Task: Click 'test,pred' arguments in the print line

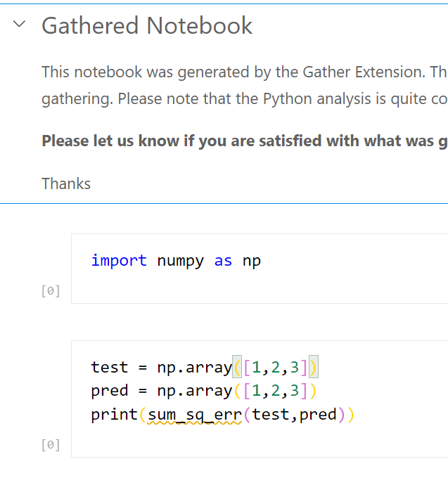Action: click(294, 415)
